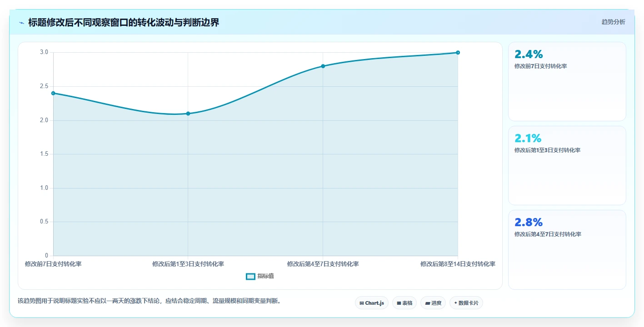The image size is (644, 327).
Task: Click the footnote text below the chart
Action: (x=149, y=301)
